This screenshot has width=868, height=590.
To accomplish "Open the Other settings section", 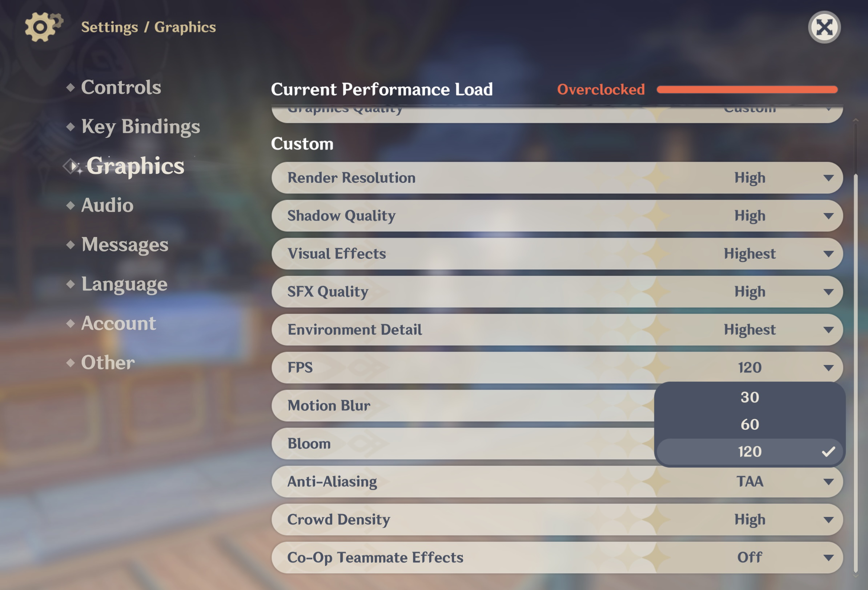I will (x=107, y=362).
